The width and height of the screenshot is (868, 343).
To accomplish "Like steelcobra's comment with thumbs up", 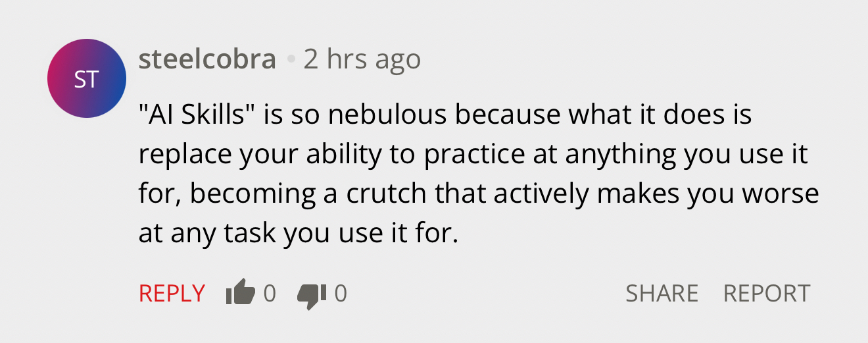I will [239, 293].
